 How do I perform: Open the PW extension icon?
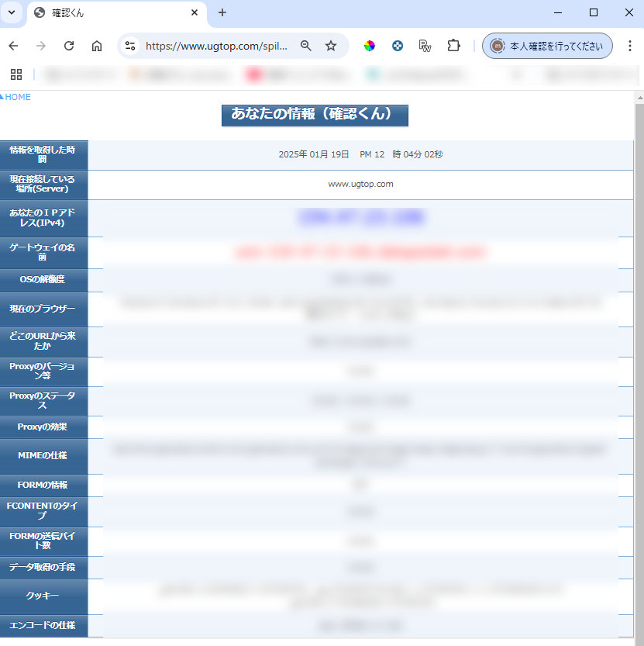point(425,46)
